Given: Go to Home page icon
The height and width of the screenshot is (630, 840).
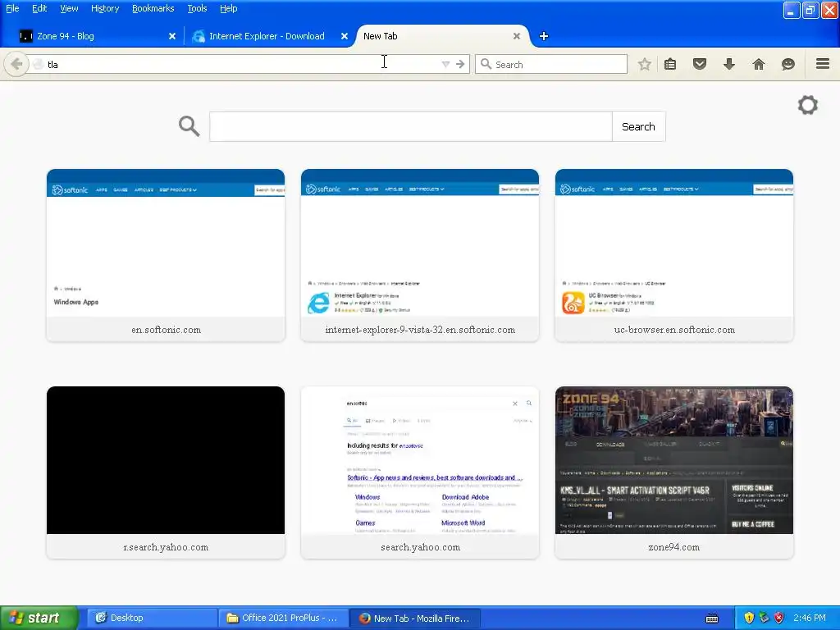Looking at the screenshot, I should [759, 64].
